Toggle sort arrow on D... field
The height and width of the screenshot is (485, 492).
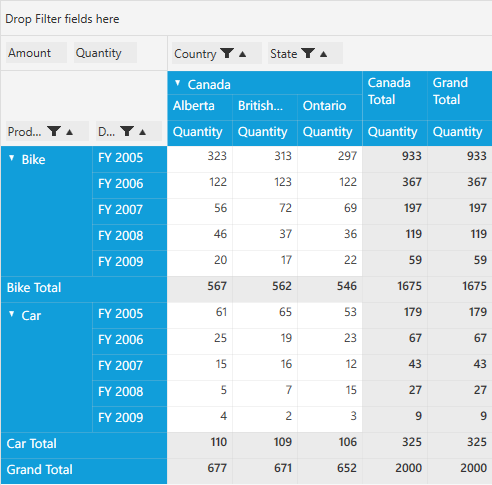pos(142,132)
